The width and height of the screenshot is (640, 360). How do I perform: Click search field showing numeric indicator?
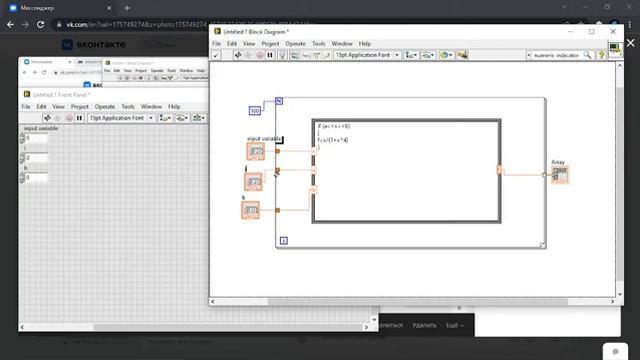pyautogui.click(x=557, y=55)
